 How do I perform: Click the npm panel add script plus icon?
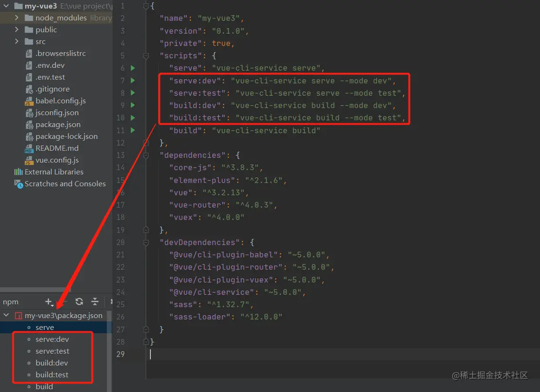click(49, 302)
